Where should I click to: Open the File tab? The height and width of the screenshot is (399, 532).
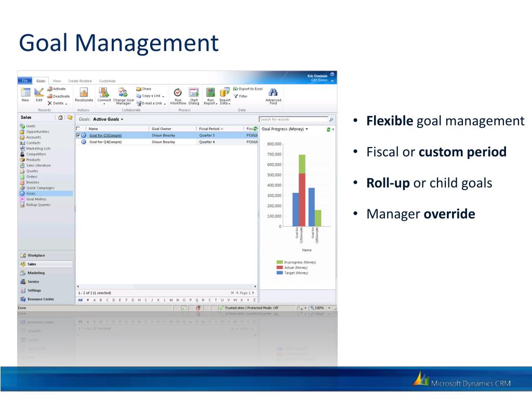point(25,81)
